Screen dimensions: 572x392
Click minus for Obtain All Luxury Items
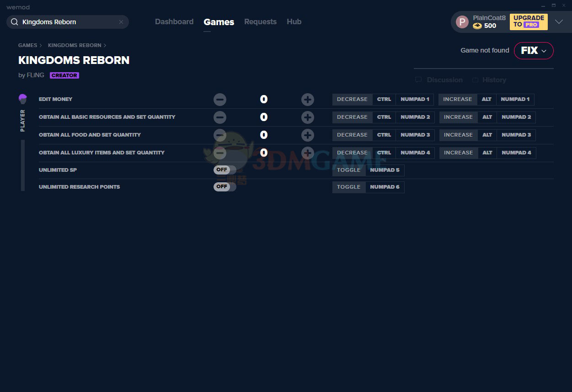220,153
